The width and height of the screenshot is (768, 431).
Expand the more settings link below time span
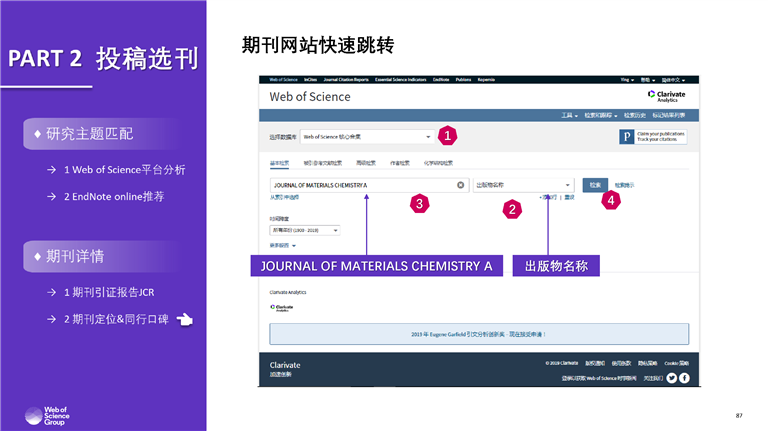point(283,245)
